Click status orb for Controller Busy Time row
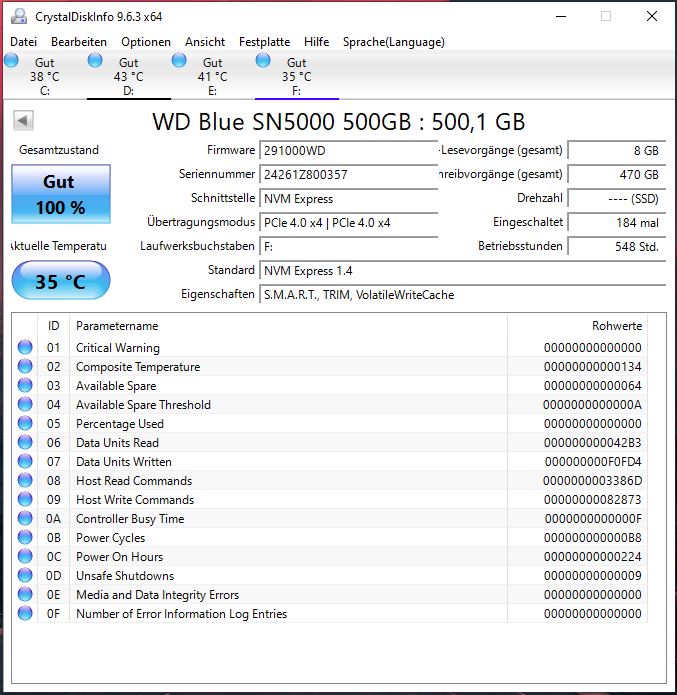Screen dimensions: 677x695 tap(25, 518)
